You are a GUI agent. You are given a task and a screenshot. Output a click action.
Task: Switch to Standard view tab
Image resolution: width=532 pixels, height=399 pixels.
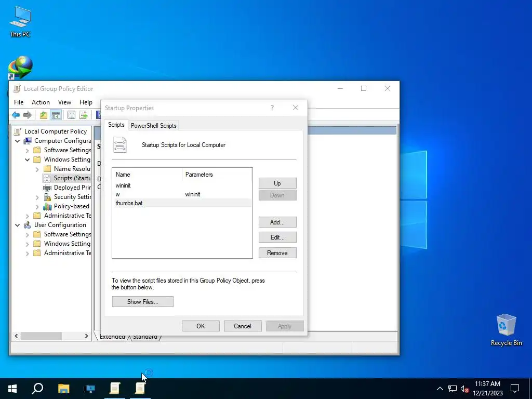[145, 337]
